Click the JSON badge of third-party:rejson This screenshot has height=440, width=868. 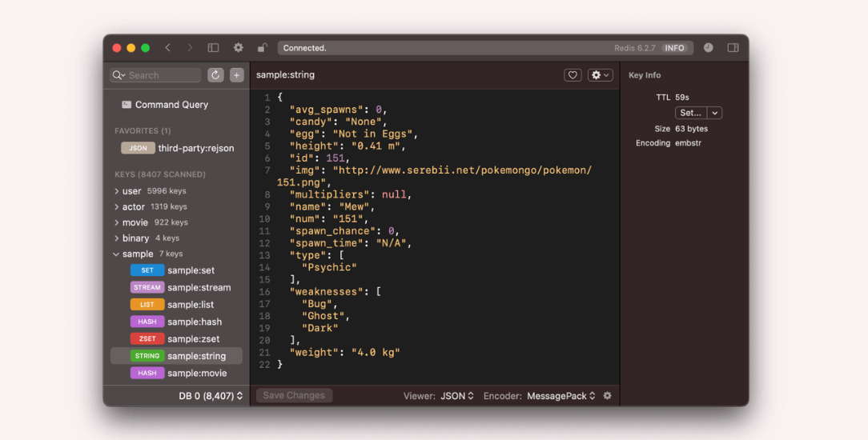[138, 148]
